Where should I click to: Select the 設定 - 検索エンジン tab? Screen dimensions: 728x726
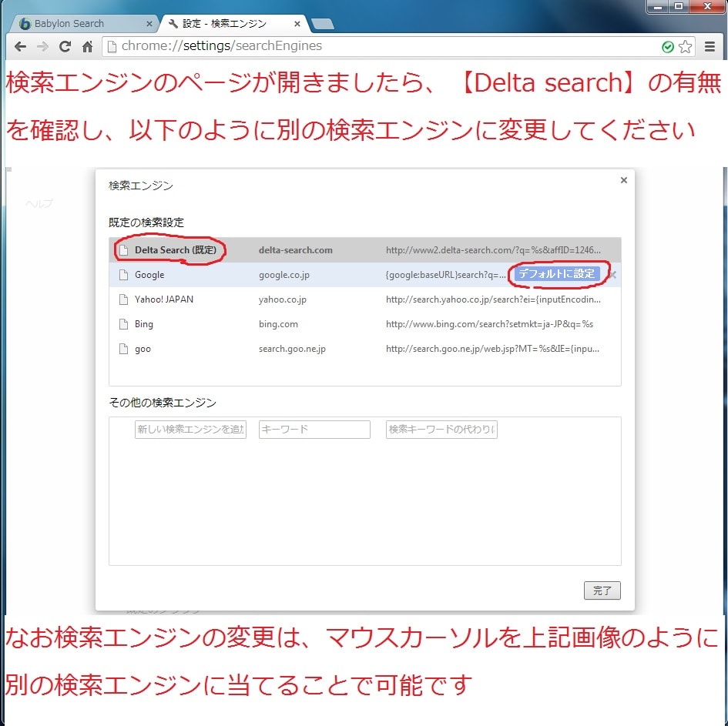tap(233, 24)
